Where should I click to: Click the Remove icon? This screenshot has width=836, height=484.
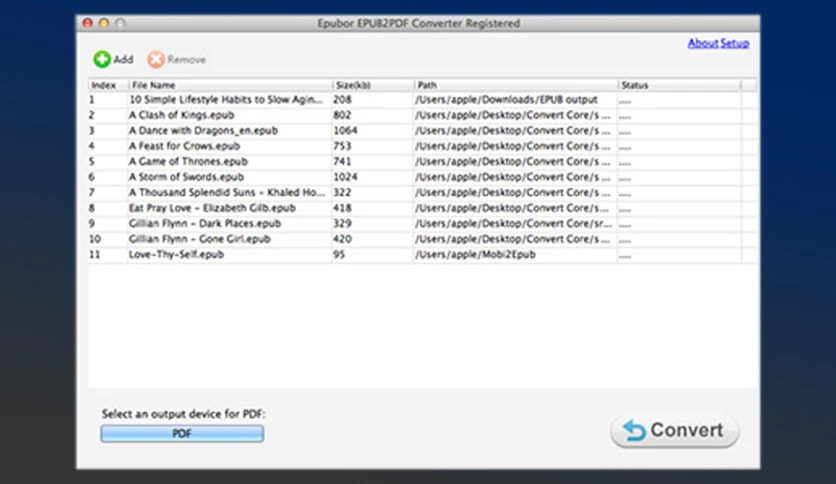[156, 59]
